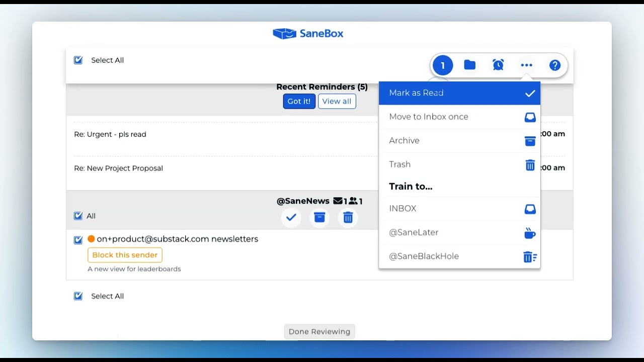Click A new view for leaderboards subject
This screenshot has width=644, height=362.
pyautogui.click(x=134, y=269)
